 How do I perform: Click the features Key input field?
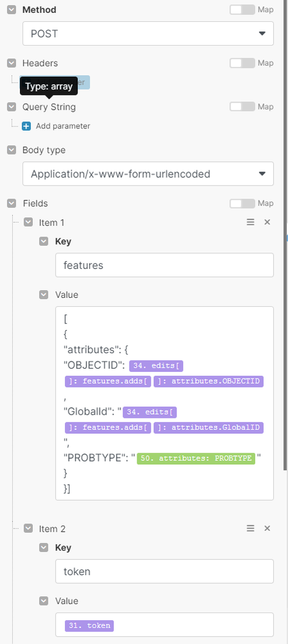(164, 265)
